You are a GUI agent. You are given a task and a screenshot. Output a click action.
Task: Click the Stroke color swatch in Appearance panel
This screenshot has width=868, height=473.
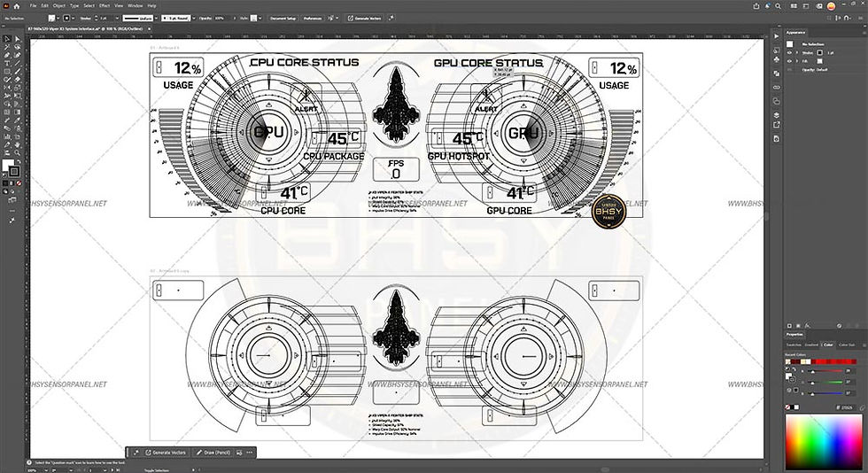tap(820, 52)
